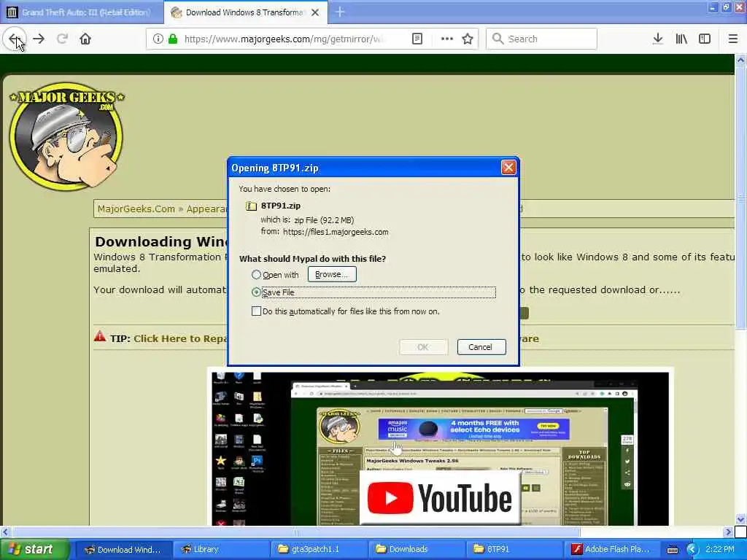Click the green secure padlock icon

(172, 39)
